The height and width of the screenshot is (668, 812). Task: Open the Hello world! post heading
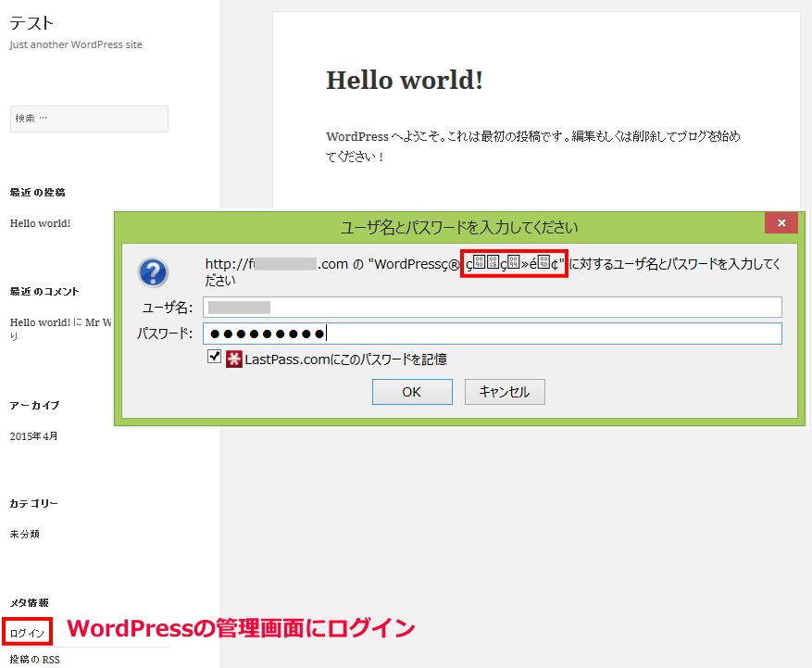coord(405,81)
